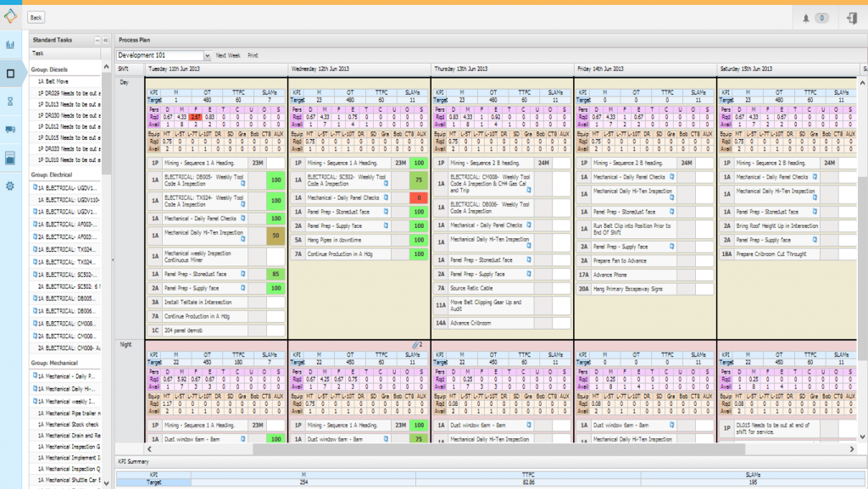Click the Thursday 13th Jun 2013 column header
Viewport: 868px width, 489px height.
click(503, 69)
